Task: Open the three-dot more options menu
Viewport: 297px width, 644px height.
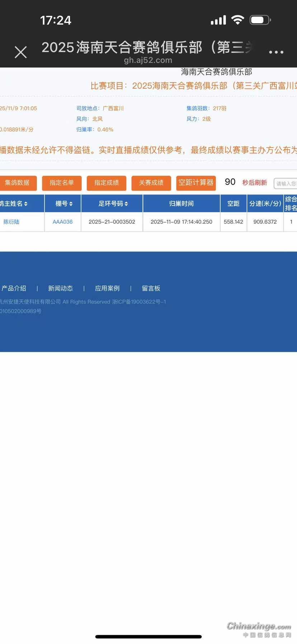Action: tap(276, 52)
